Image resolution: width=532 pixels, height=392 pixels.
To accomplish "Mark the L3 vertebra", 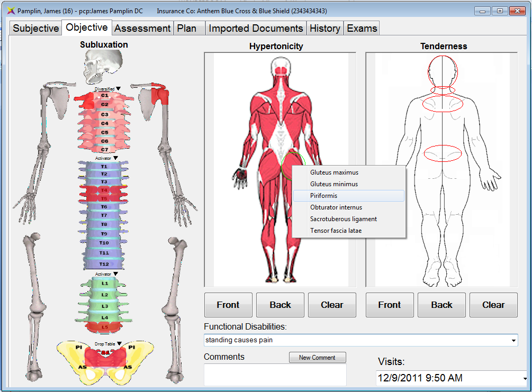I will point(104,306).
